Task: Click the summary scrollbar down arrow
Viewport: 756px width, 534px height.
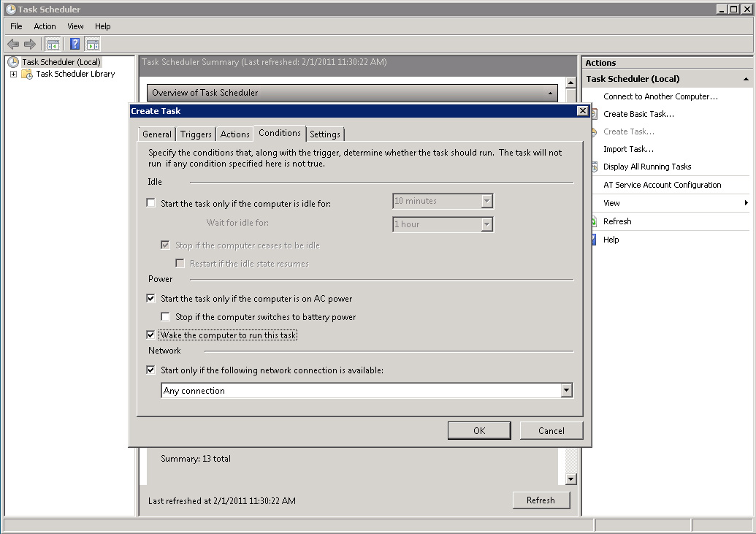Action: pos(571,479)
